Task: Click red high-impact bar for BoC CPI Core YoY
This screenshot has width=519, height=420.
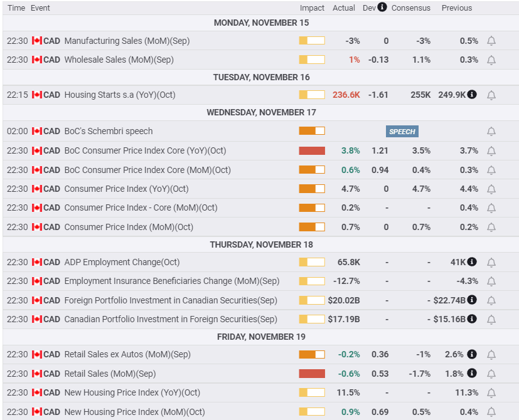Action: coord(312,151)
